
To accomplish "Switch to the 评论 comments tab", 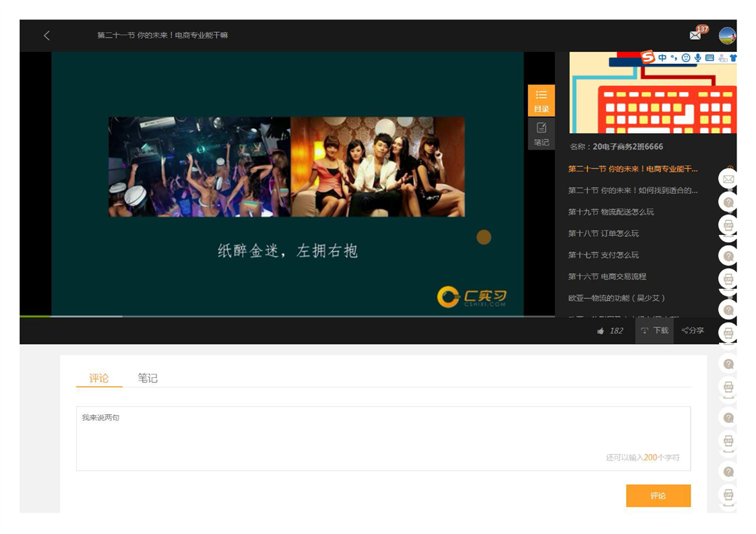I will point(99,378).
